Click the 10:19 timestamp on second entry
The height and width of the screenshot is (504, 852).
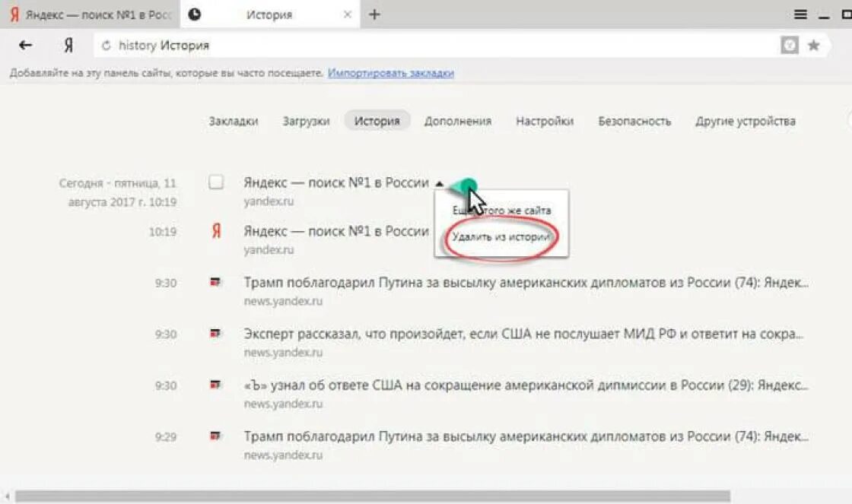point(163,232)
